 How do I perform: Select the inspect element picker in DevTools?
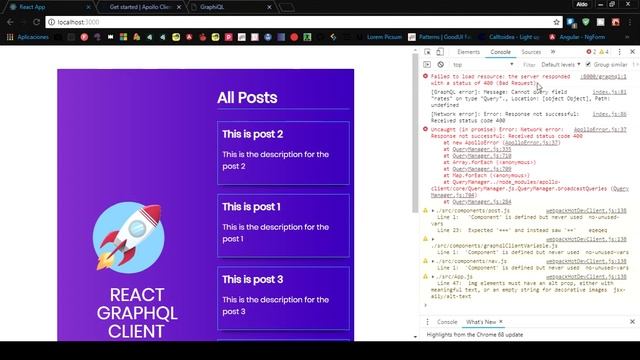427,52
